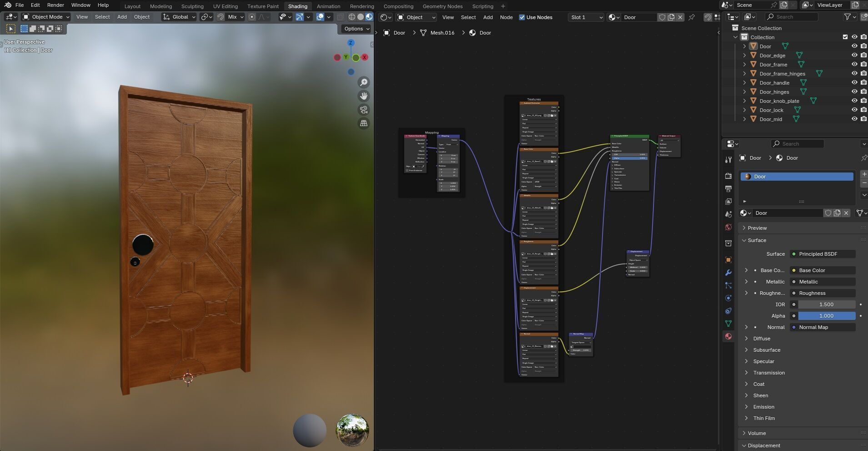Select material preview viewport shading
This screenshot has height=451, width=868.
[x=369, y=17]
